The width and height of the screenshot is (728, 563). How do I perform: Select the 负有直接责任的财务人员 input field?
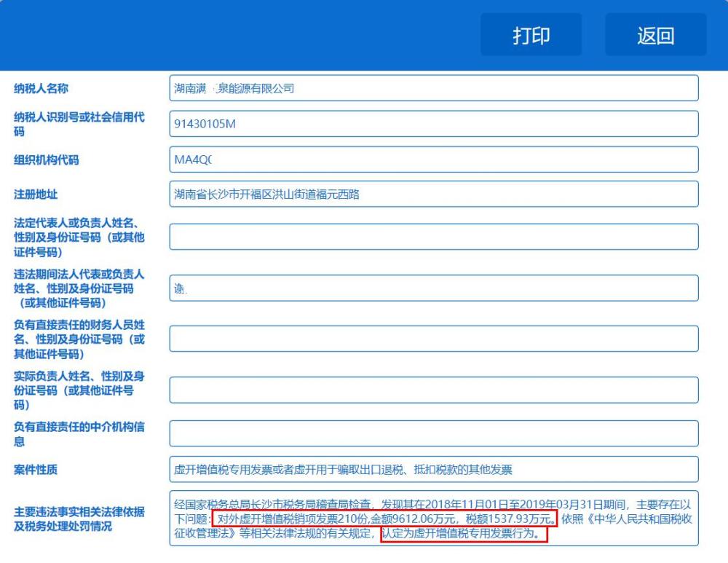432,339
